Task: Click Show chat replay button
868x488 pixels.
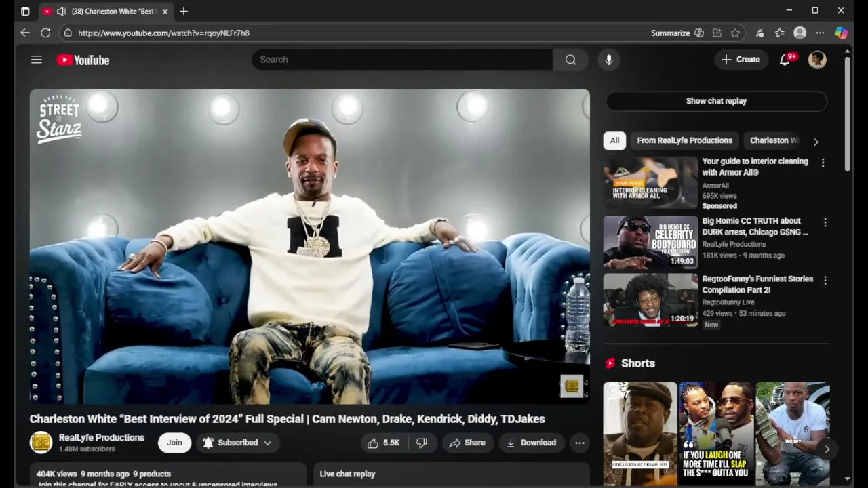Action: [716, 101]
